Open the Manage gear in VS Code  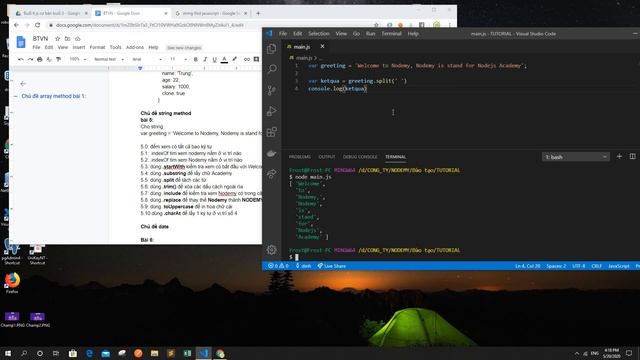(x=271, y=249)
